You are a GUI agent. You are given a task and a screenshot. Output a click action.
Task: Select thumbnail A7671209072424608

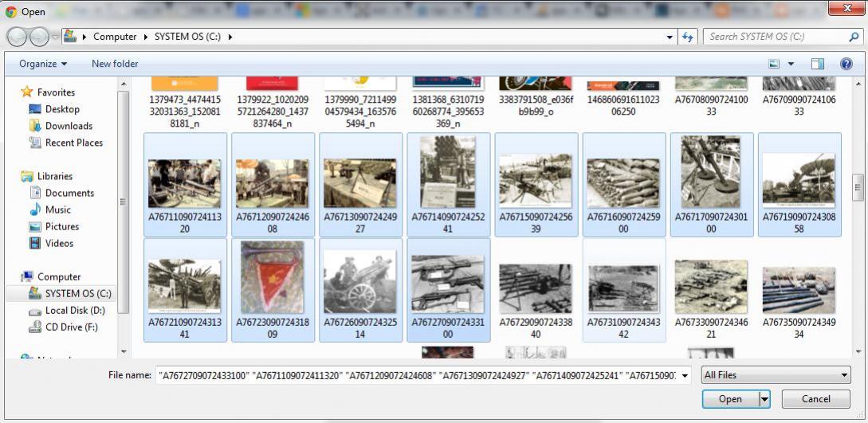[x=273, y=184]
